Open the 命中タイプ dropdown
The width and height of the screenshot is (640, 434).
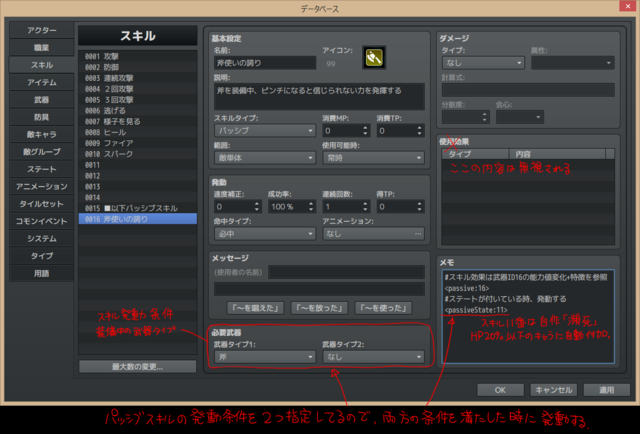point(265,234)
